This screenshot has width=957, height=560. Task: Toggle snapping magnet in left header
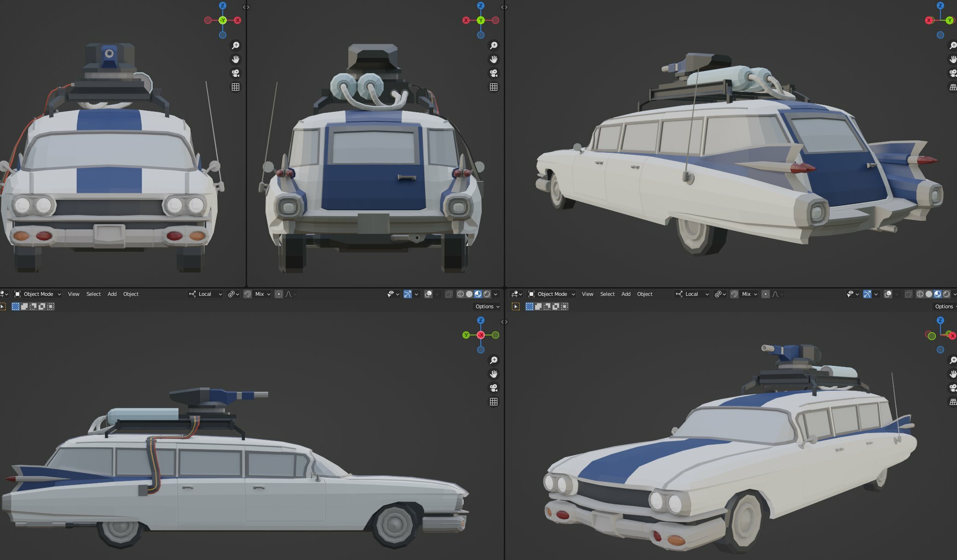(x=248, y=294)
